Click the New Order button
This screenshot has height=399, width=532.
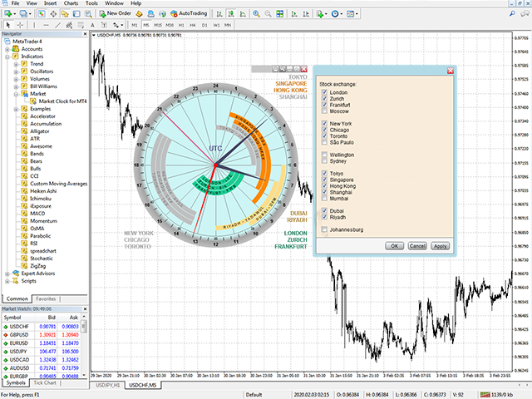[x=115, y=13]
